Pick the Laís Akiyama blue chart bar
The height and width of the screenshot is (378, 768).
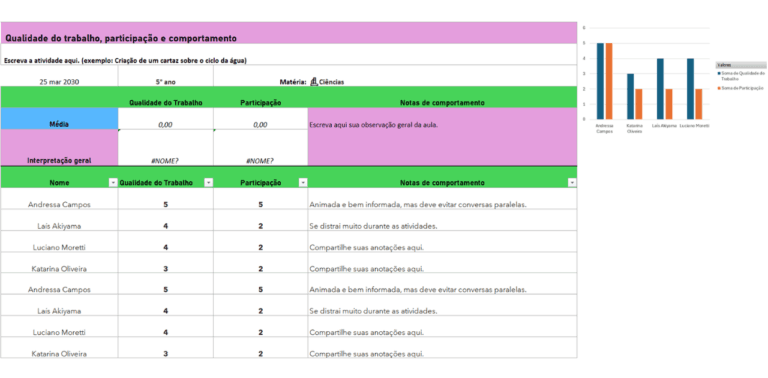660,89
